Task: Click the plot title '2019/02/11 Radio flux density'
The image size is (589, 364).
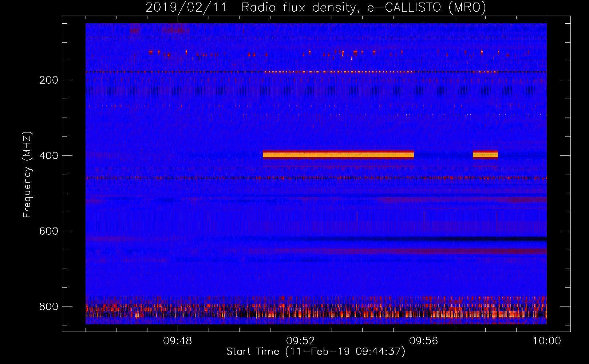Action: coord(316,7)
